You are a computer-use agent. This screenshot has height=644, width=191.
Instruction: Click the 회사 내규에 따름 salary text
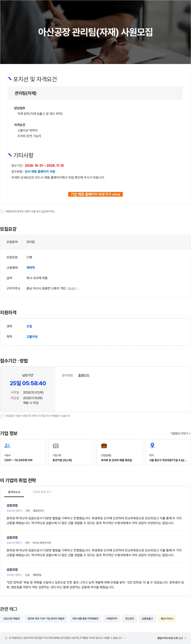pos(37,278)
